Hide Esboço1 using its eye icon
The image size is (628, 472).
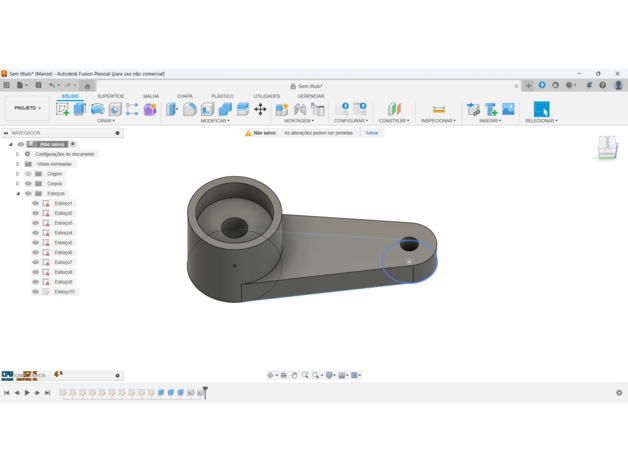[36, 203]
